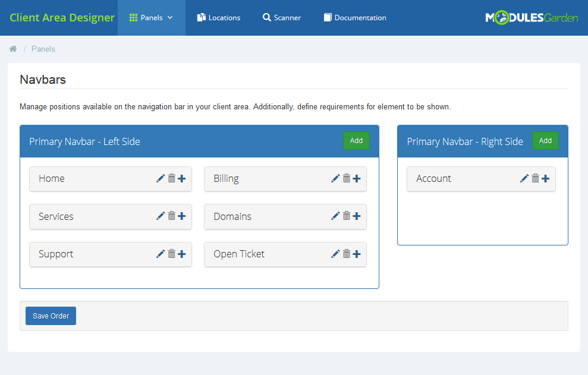Open the Documentation link in top bar
This screenshot has height=375, width=588.
point(355,18)
